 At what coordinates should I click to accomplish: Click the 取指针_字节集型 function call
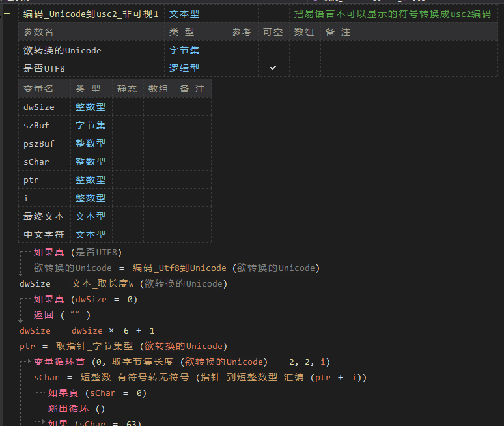[94, 347]
